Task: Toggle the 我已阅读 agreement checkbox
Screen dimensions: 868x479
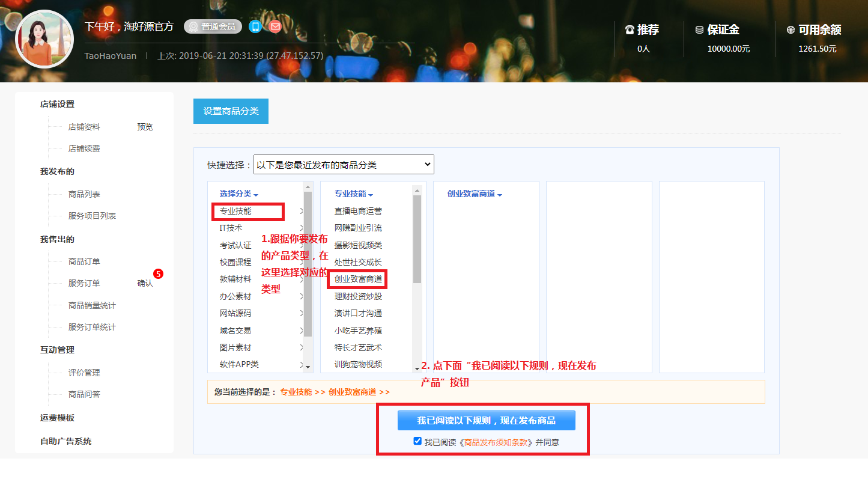Action: coord(418,442)
